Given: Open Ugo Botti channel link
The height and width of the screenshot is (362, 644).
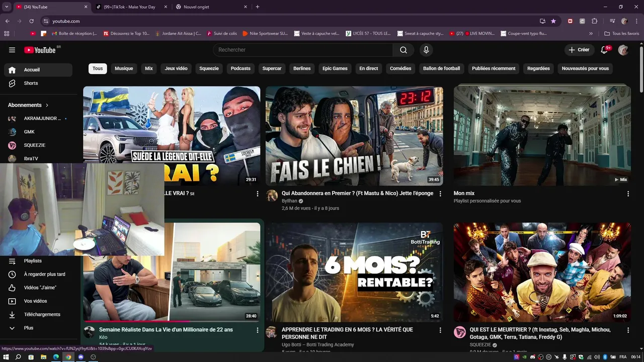Looking at the screenshot, I should click(317, 345).
